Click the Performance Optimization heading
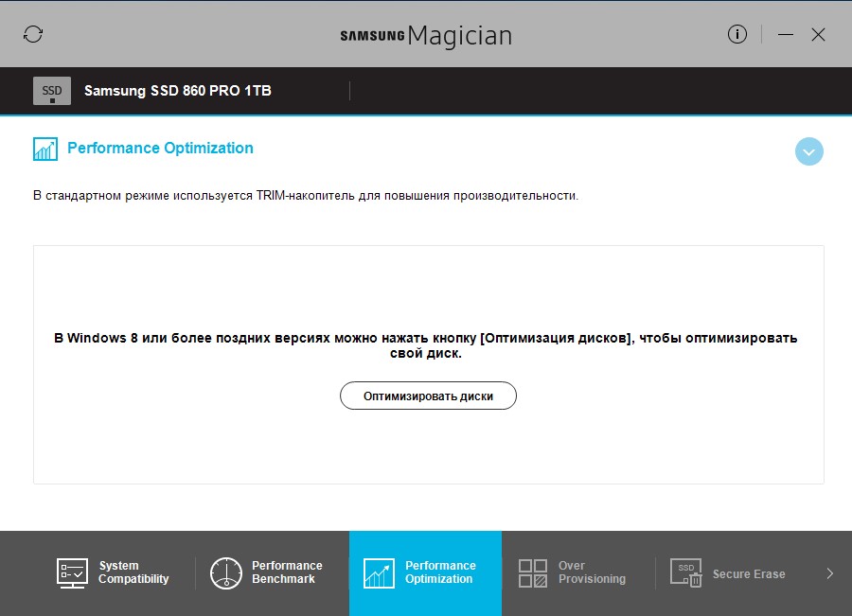Image resolution: width=852 pixels, height=616 pixels. point(160,148)
